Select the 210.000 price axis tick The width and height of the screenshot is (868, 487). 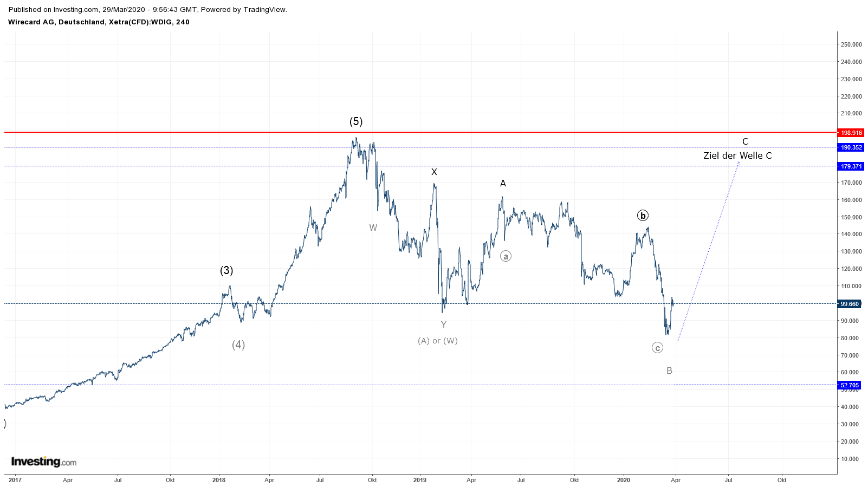pyautogui.click(x=851, y=114)
